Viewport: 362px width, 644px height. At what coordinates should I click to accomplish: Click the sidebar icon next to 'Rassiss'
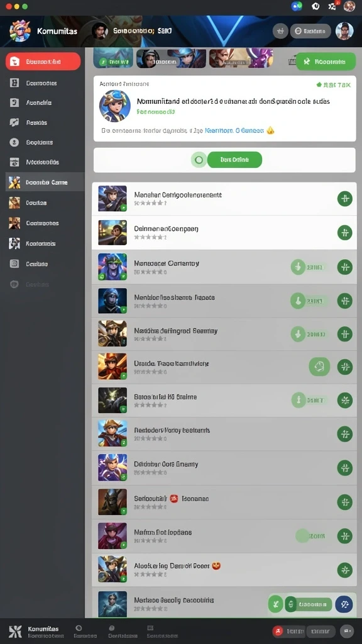click(x=14, y=123)
